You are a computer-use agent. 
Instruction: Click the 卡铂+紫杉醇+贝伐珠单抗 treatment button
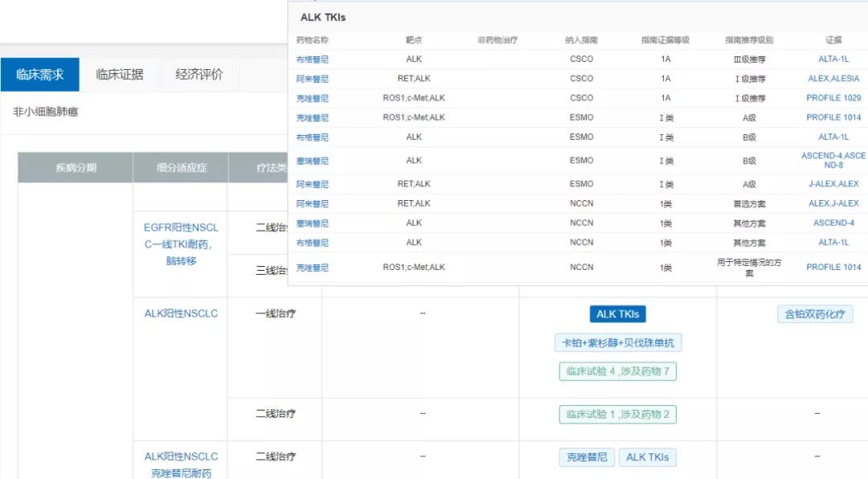click(x=616, y=342)
